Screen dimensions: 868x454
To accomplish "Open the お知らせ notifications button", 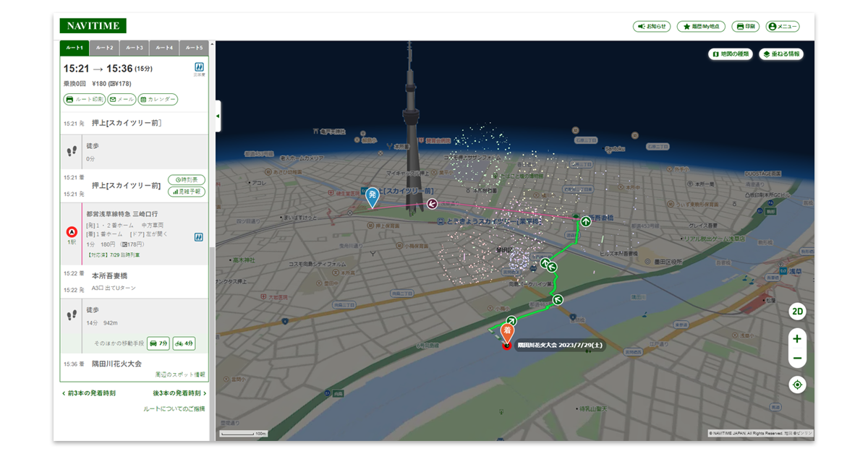I will tap(652, 26).
